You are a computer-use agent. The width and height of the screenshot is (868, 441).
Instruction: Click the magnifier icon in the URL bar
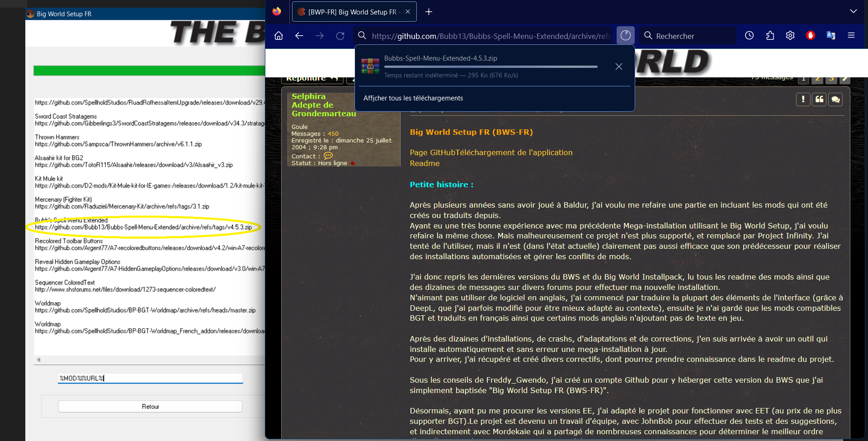[x=362, y=35]
